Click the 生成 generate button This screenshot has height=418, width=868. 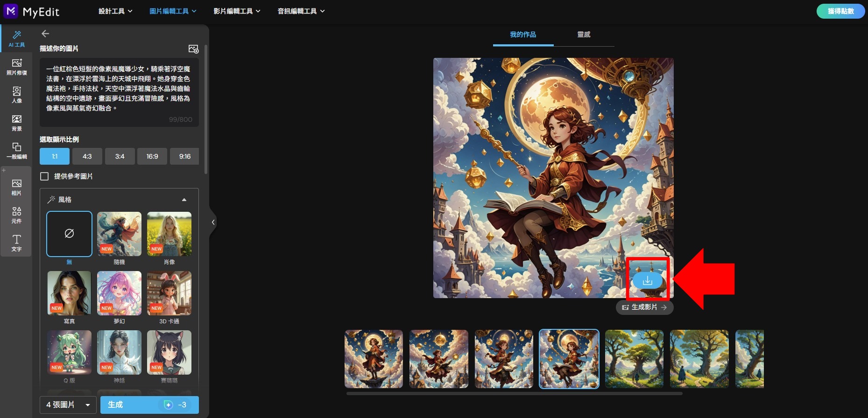(x=149, y=404)
